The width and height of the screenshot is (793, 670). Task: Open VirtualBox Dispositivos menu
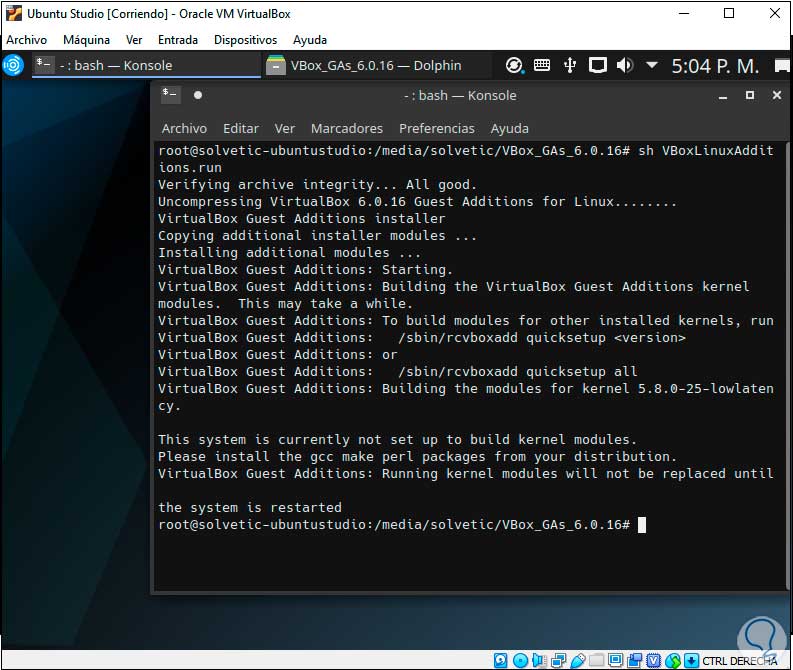[x=245, y=39]
